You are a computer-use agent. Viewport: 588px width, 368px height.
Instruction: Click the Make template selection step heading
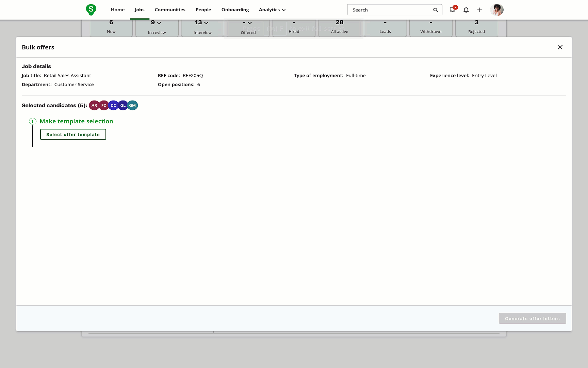pos(76,121)
